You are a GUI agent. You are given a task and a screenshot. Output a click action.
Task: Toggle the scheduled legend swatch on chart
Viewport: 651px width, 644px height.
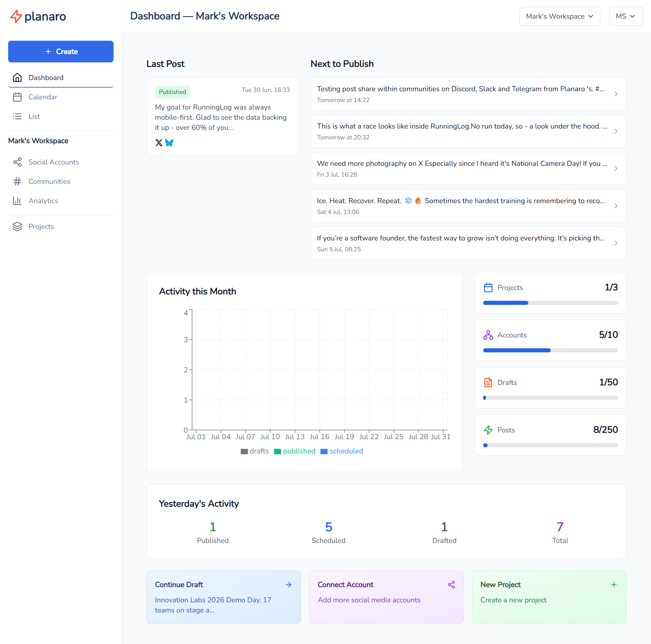point(324,451)
